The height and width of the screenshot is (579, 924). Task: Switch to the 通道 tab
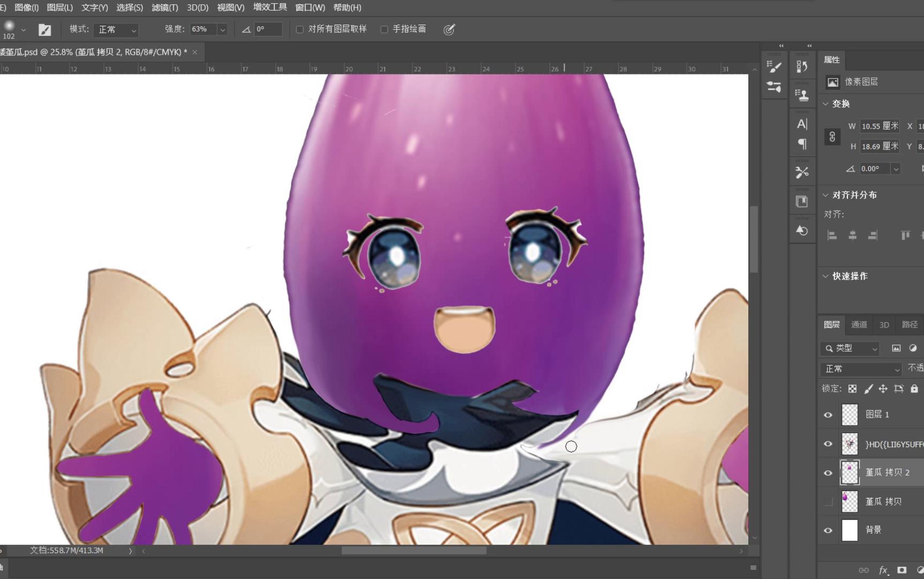pyautogui.click(x=859, y=325)
